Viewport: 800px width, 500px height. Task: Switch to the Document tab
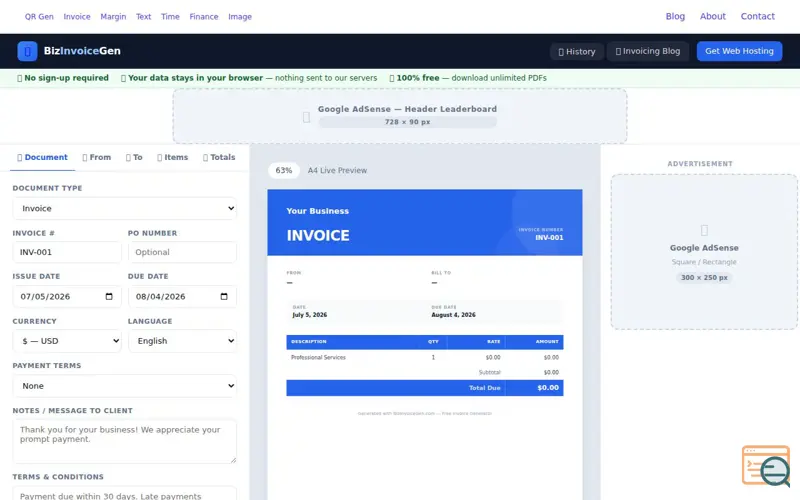(x=42, y=157)
